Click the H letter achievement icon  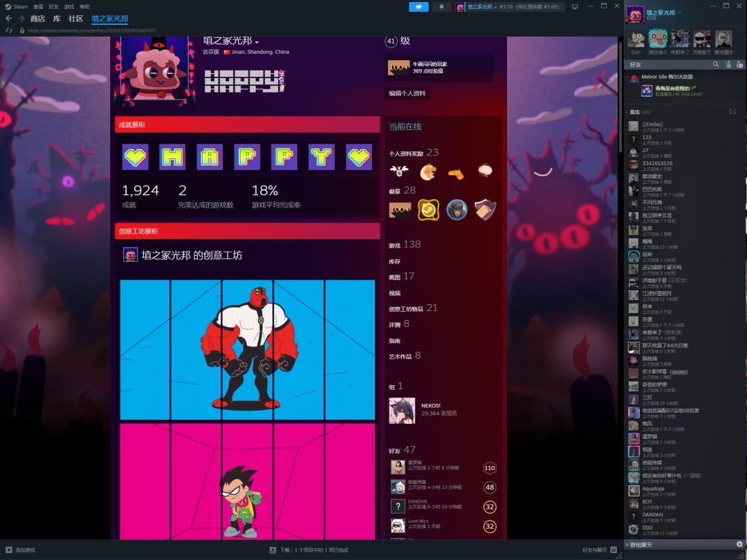(x=172, y=157)
